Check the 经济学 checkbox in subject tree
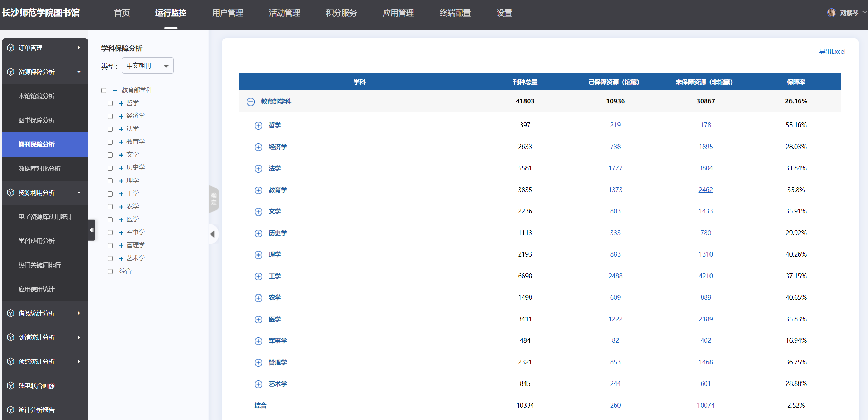Image resolution: width=868 pixels, height=420 pixels. coord(110,116)
